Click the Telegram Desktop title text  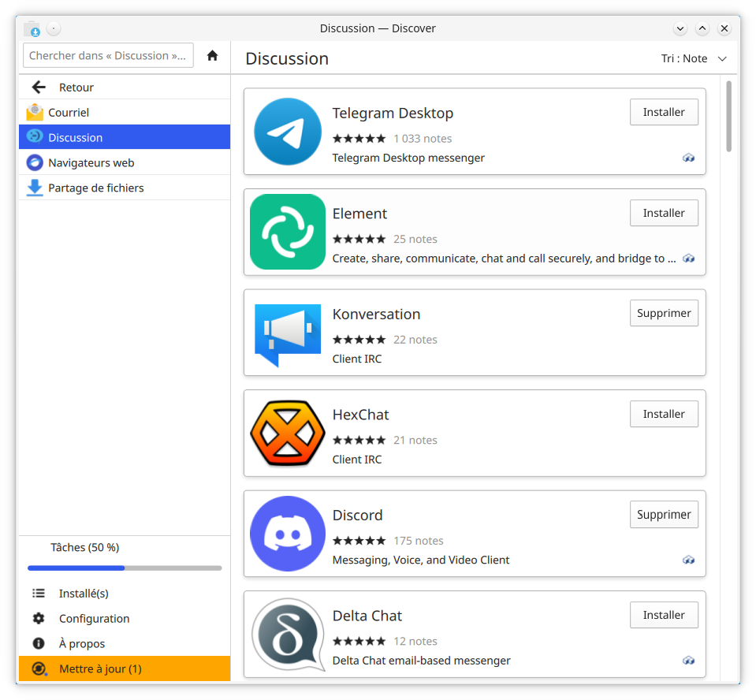click(x=393, y=113)
